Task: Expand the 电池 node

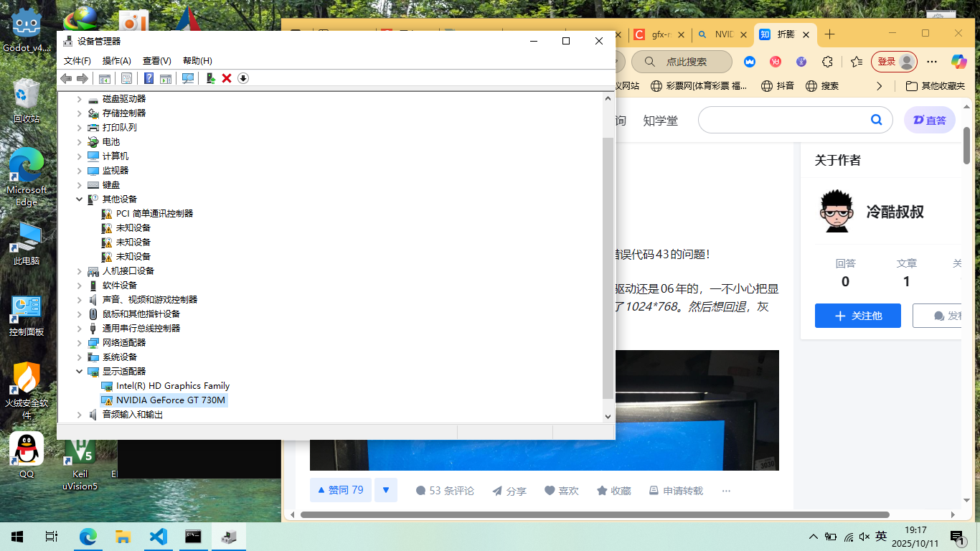Action: coord(80,142)
